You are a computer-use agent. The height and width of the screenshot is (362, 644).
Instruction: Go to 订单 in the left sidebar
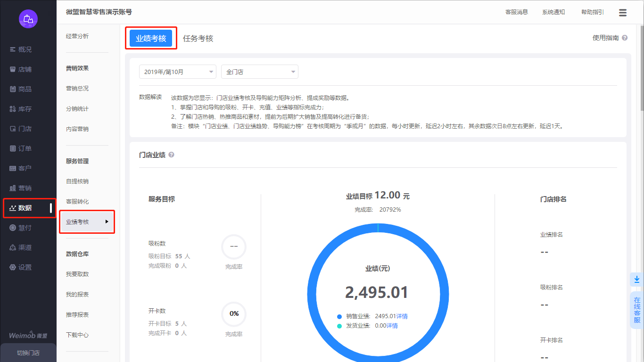25,148
